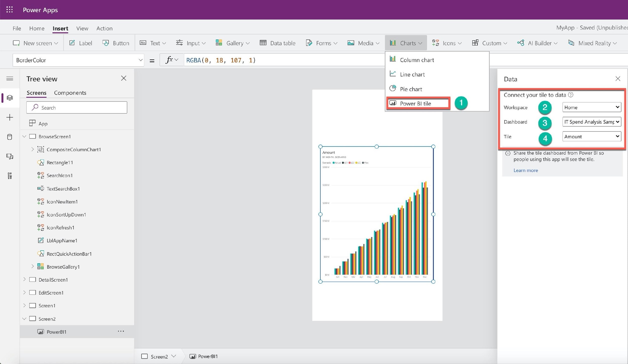
Task: Open the Forms dropdown
Action: [x=322, y=43]
